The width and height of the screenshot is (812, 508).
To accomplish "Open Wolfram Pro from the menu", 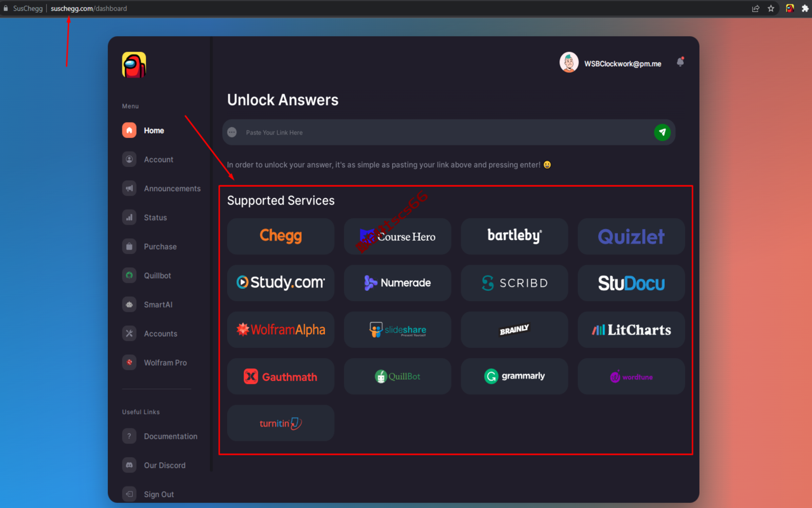I will tap(166, 363).
